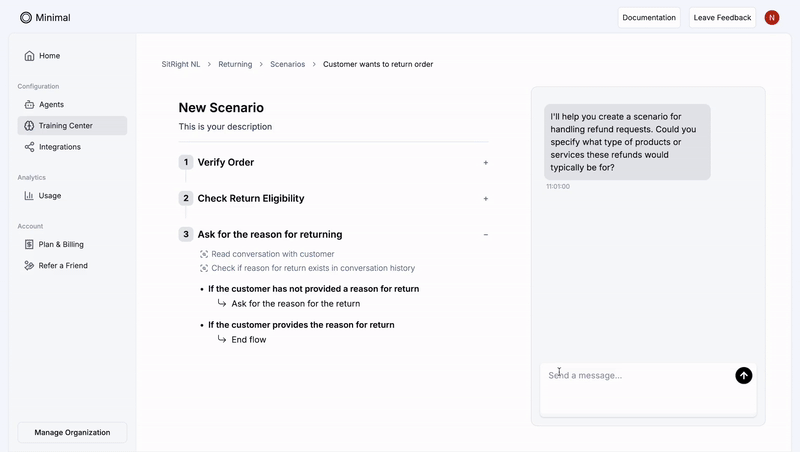Collapse the Ask for the reason step
Viewport: 800px width, 452px height.
[x=485, y=235]
